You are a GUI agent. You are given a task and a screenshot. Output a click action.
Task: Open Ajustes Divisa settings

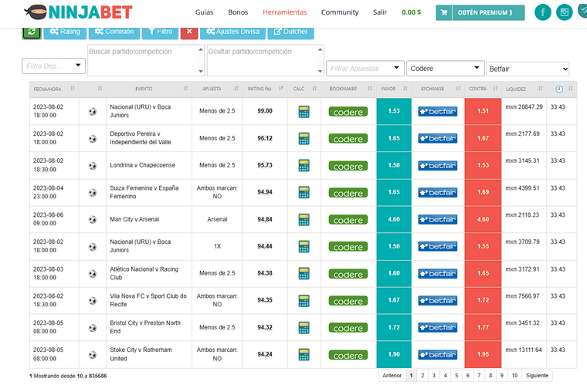pyautogui.click(x=232, y=32)
